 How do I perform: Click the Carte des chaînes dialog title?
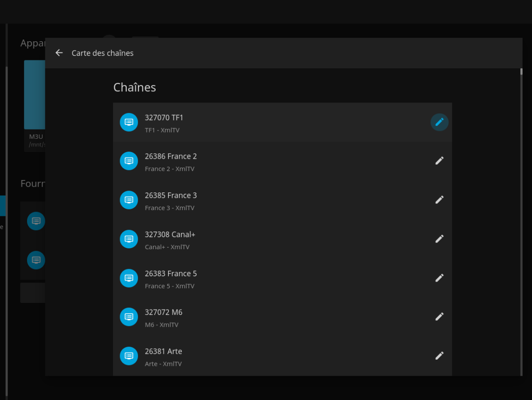click(102, 53)
